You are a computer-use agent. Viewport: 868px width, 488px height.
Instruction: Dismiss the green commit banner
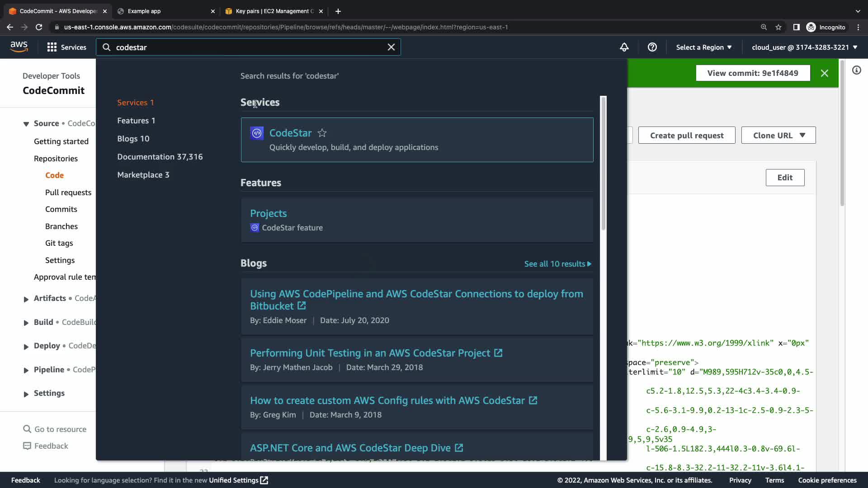pos(824,73)
